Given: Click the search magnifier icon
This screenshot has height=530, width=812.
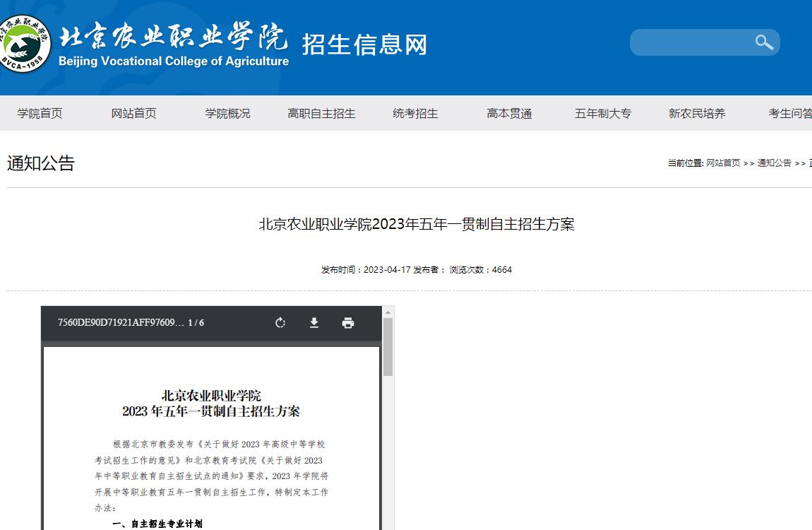Looking at the screenshot, I should [764, 42].
